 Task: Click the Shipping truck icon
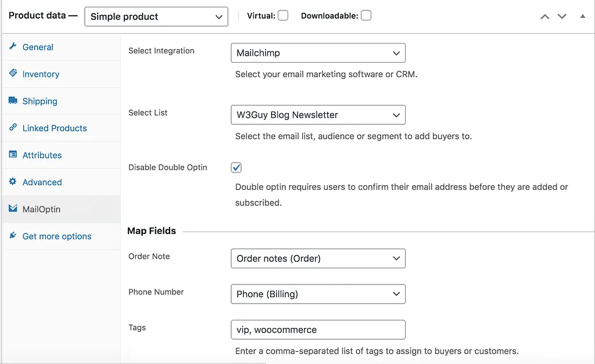point(13,100)
